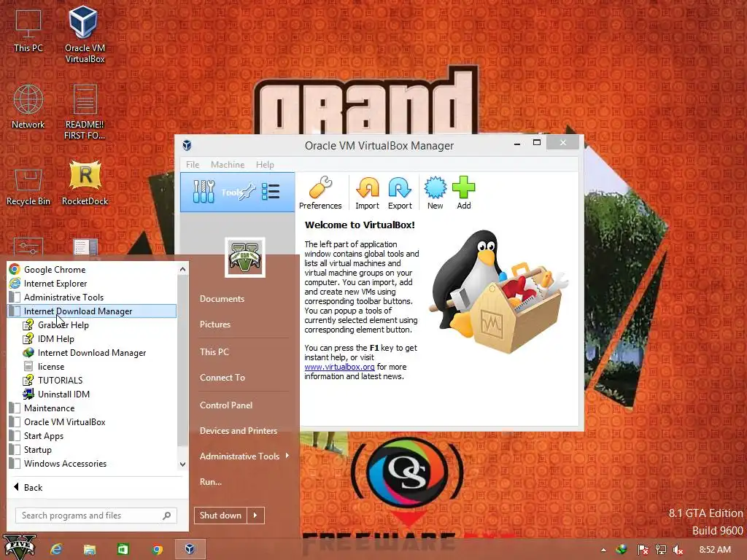Open Control Panel from start menu
The height and width of the screenshot is (560, 747).
(x=226, y=405)
